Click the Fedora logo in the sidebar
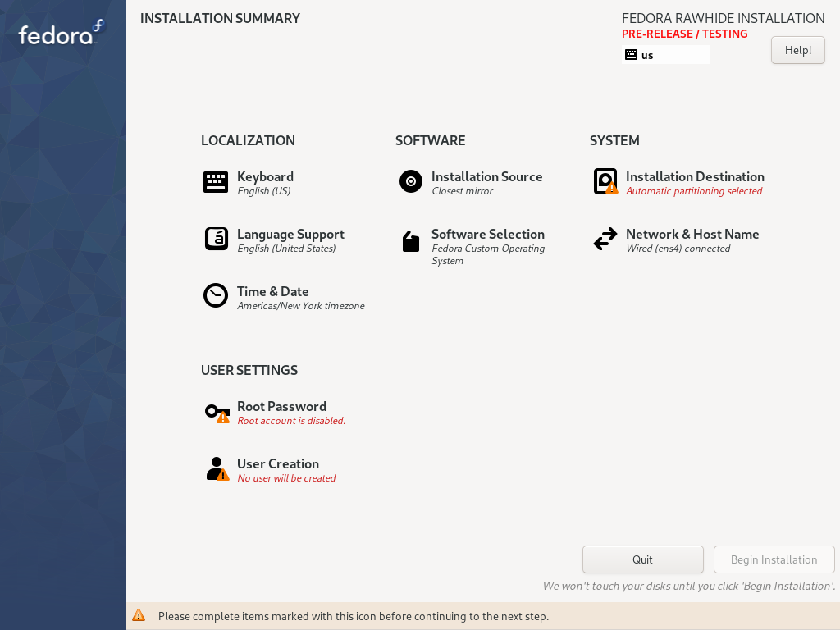Viewport: 840px width, 630px height. pyautogui.click(x=62, y=33)
